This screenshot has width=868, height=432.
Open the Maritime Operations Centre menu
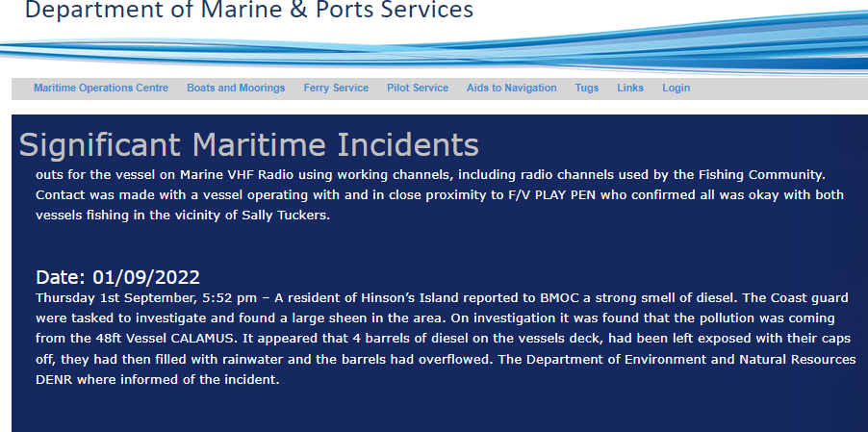pos(101,88)
